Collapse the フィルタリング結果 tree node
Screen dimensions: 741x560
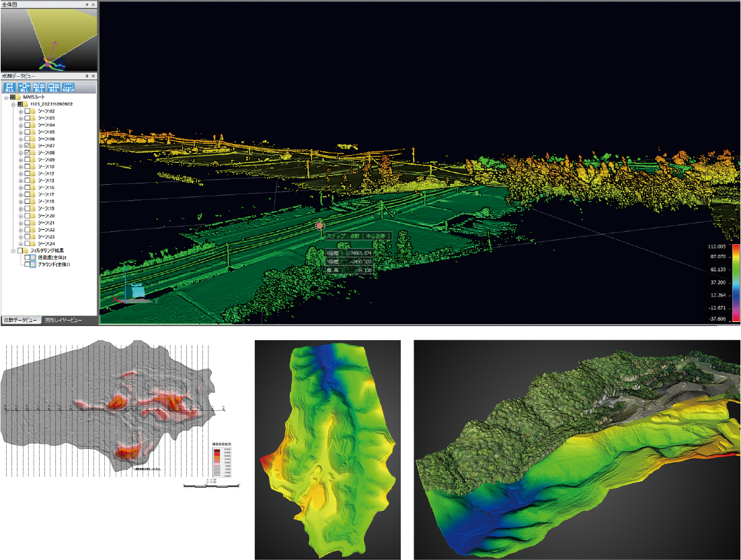pyautogui.click(x=13, y=251)
